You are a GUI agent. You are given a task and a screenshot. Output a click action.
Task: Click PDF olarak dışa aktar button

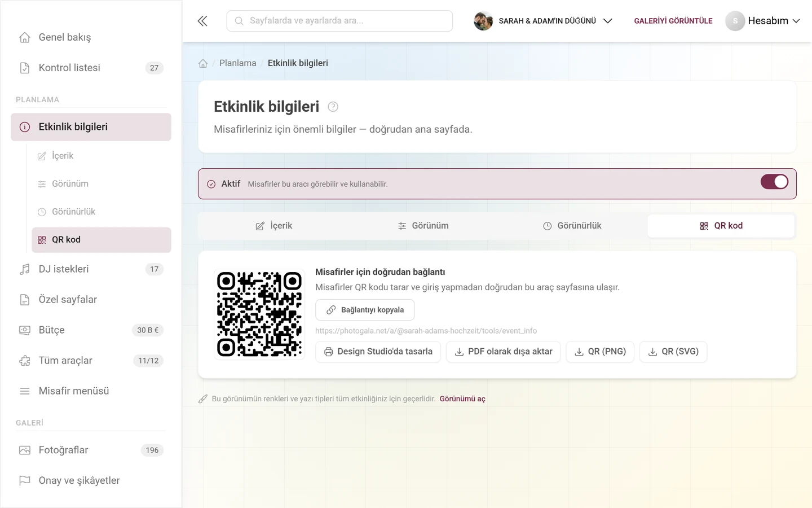pos(503,352)
